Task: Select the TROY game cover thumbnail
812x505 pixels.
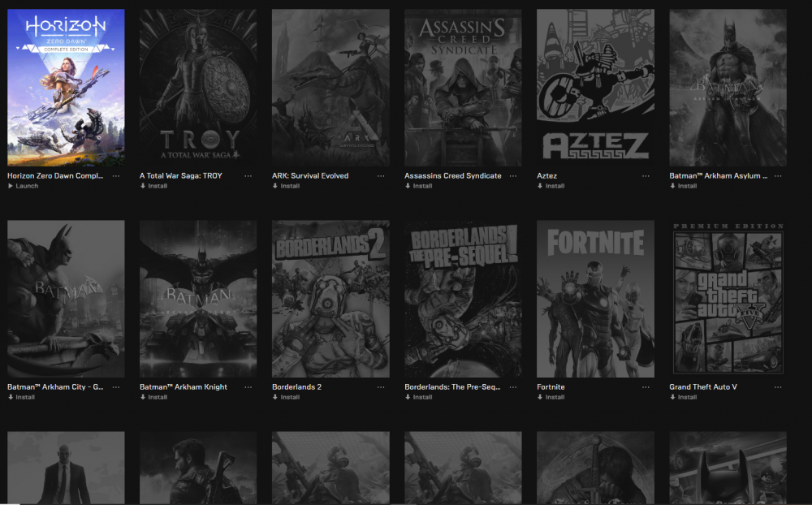Action: pos(198,88)
